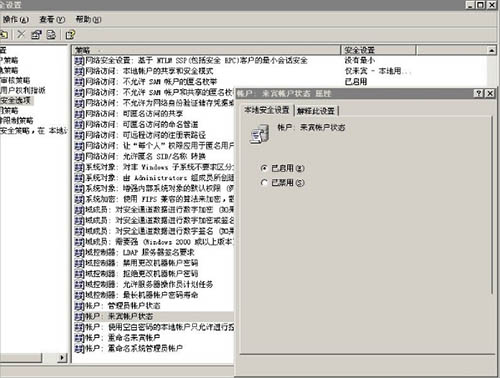Minimize the main security settings window
Viewport: 500px width, 378px height.
470,5
